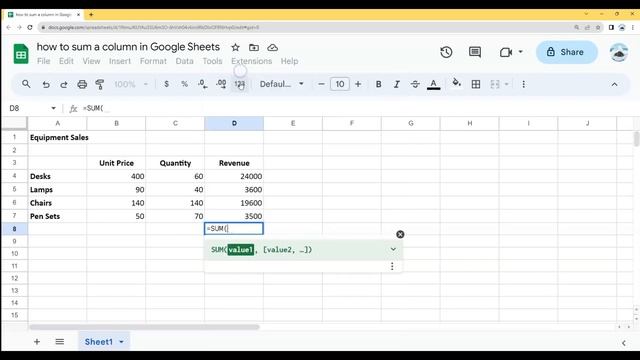Increase decimal places
The image size is (640, 360).
pos(221,84)
